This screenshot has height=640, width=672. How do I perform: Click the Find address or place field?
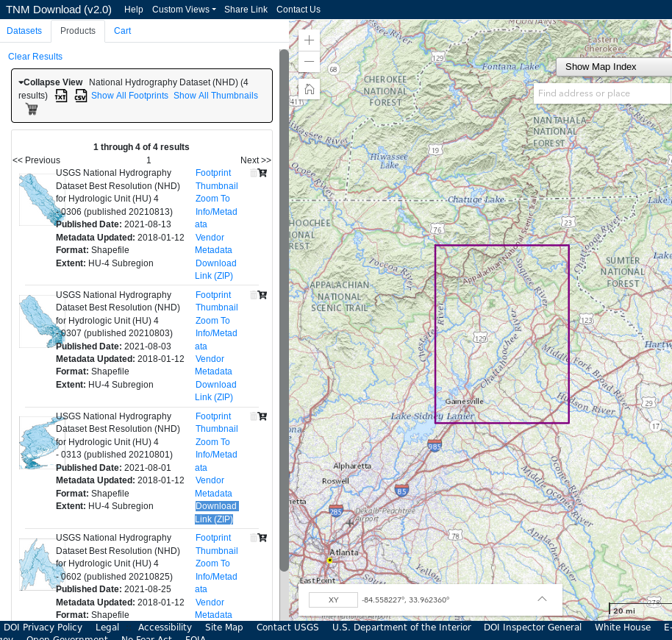(601, 93)
